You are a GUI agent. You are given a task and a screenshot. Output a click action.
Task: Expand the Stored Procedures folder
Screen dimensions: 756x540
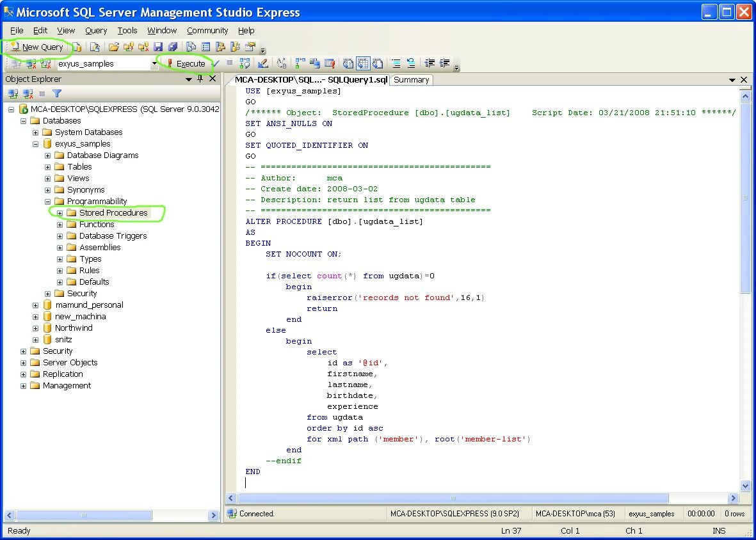pos(60,213)
